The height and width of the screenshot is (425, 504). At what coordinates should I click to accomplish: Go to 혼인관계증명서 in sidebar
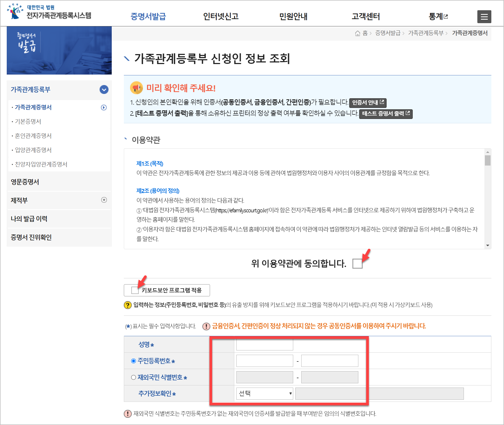click(x=33, y=136)
